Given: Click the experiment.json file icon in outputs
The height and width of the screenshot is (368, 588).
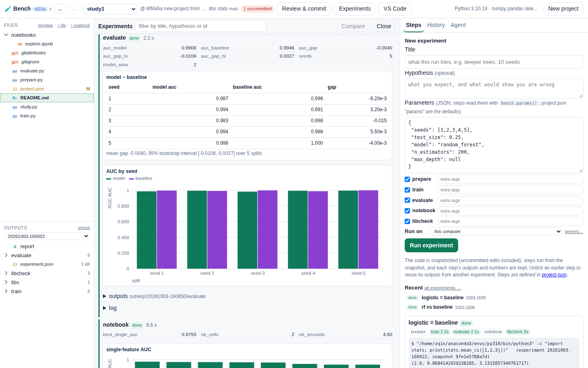Looking at the screenshot, I should (15, 265).
